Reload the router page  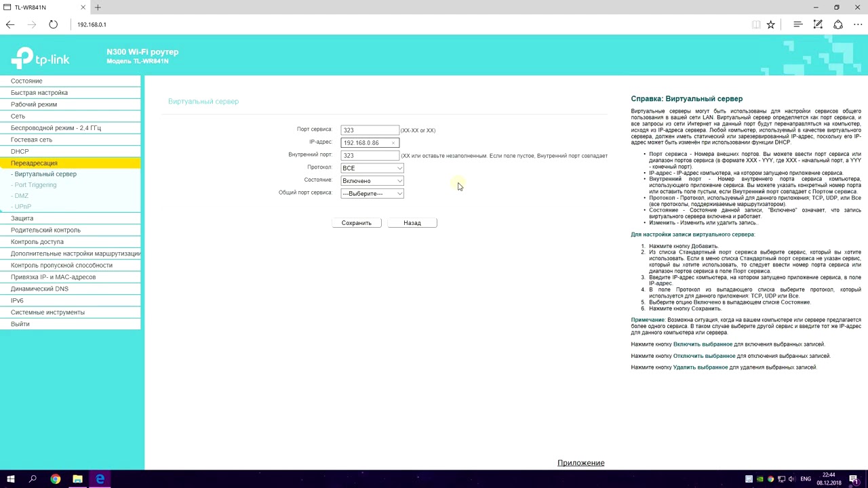tap(53, 24)
